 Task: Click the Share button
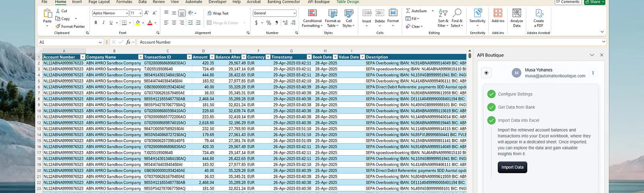594,2
